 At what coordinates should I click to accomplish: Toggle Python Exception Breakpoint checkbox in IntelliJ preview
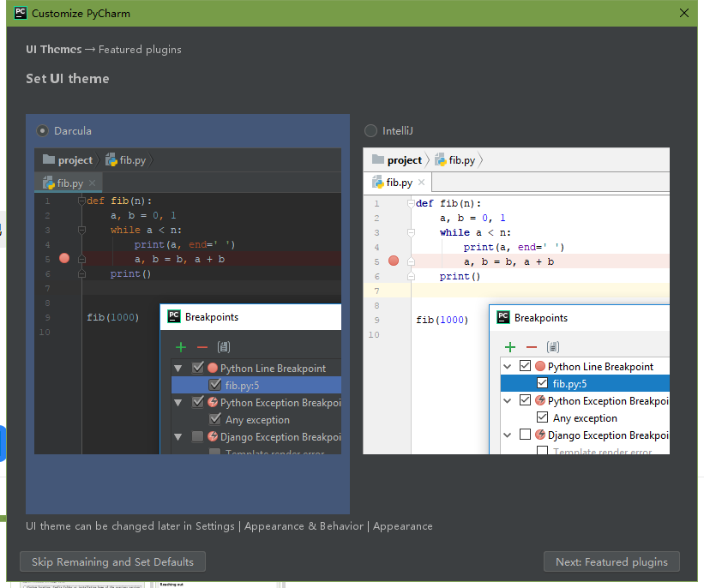pyautogui.click(x=526, y=399)
